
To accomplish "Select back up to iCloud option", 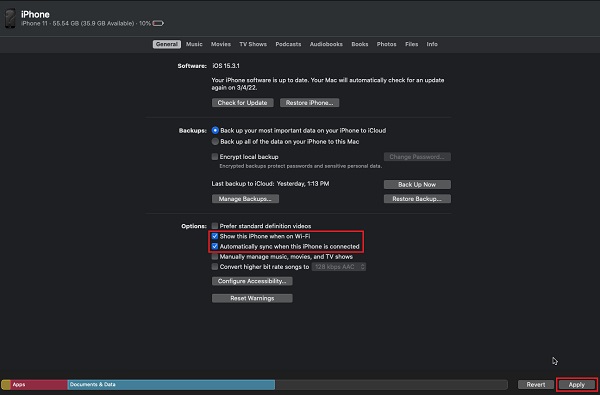I will click(215, 131).
